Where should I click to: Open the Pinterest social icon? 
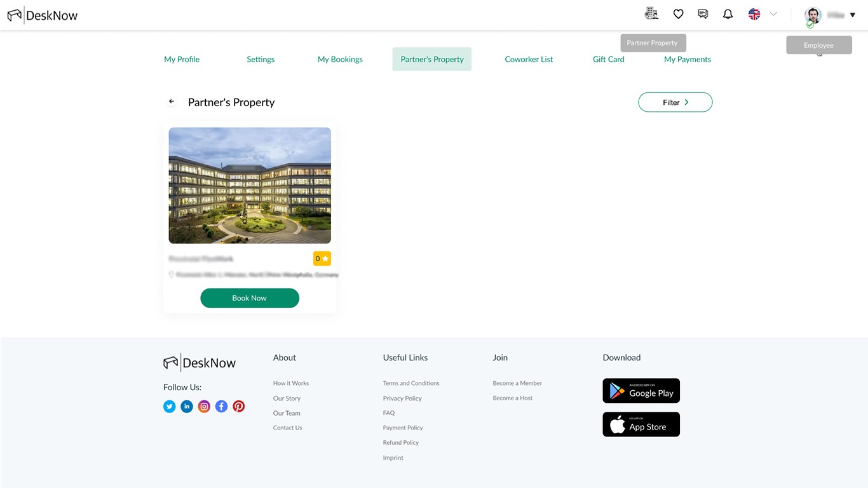[239, 407]
